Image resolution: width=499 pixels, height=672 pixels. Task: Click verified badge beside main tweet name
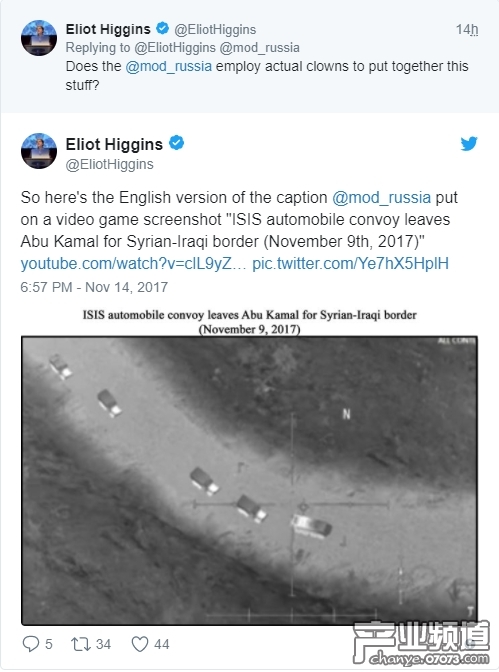click(x=177, y=143)
